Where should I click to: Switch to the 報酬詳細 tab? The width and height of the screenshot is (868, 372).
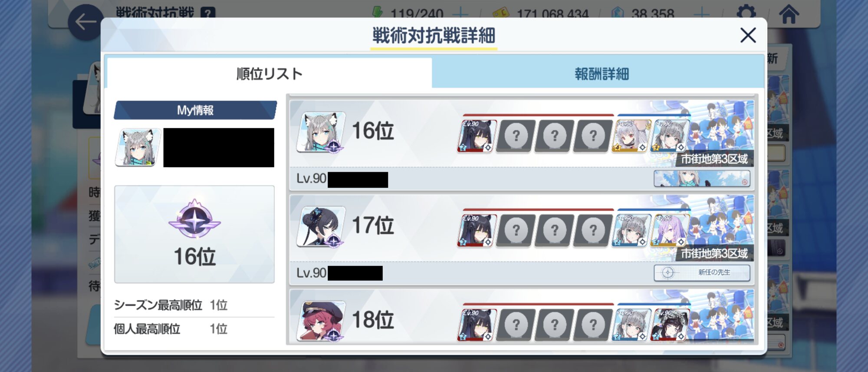point(602,74)
